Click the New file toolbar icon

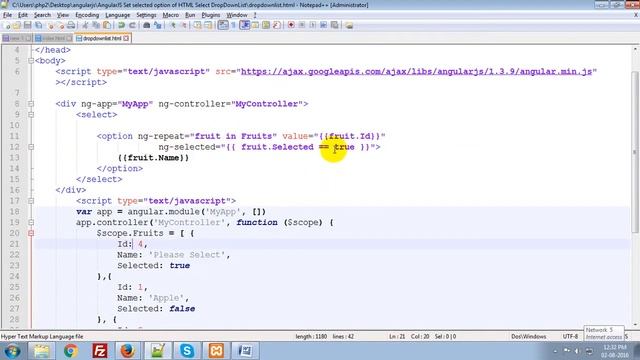[7, 25]
